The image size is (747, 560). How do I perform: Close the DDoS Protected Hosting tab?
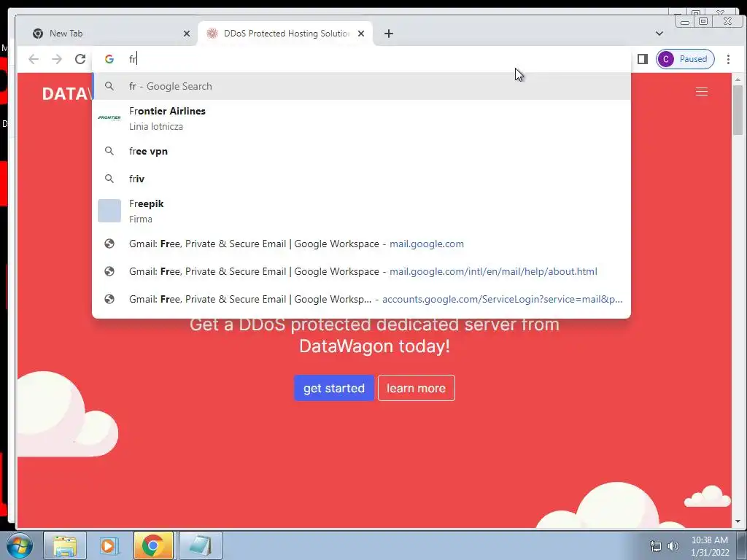point(361,34)
